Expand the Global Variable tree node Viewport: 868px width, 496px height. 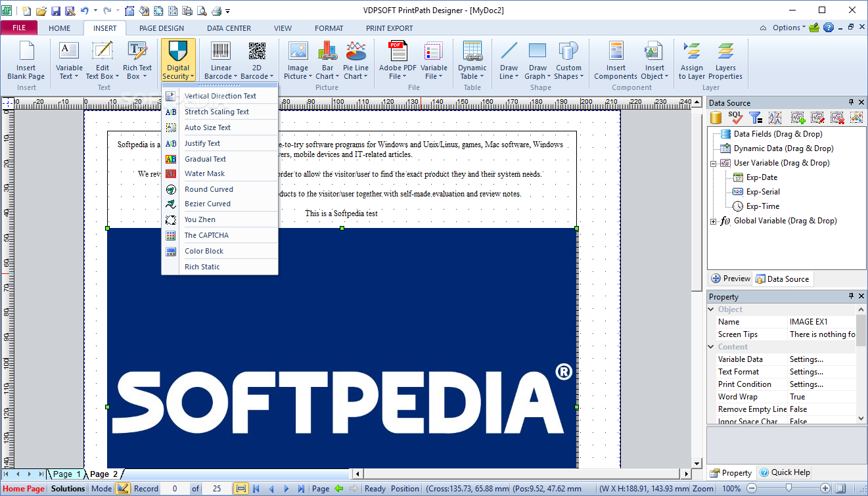(x=714, y=221)
